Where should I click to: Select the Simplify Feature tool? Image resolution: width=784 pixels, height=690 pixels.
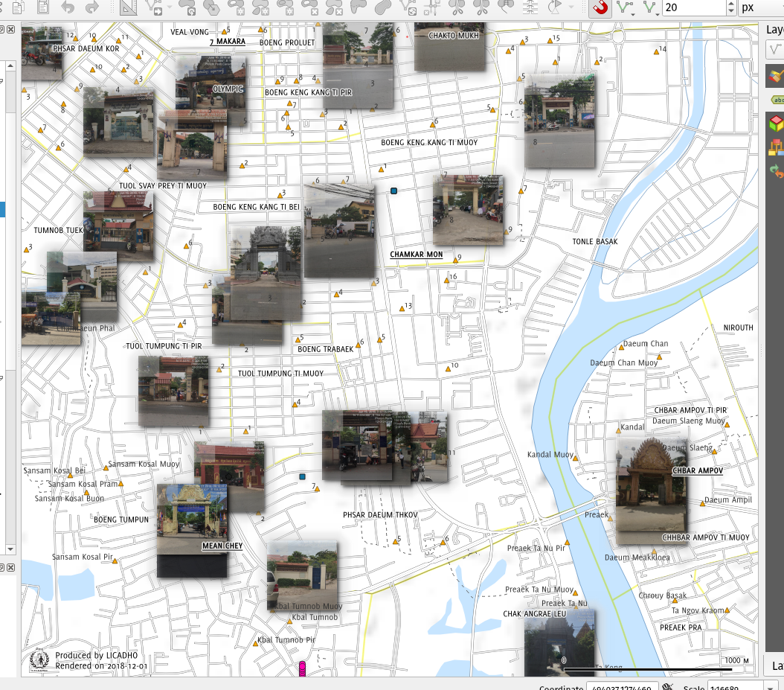211,7
